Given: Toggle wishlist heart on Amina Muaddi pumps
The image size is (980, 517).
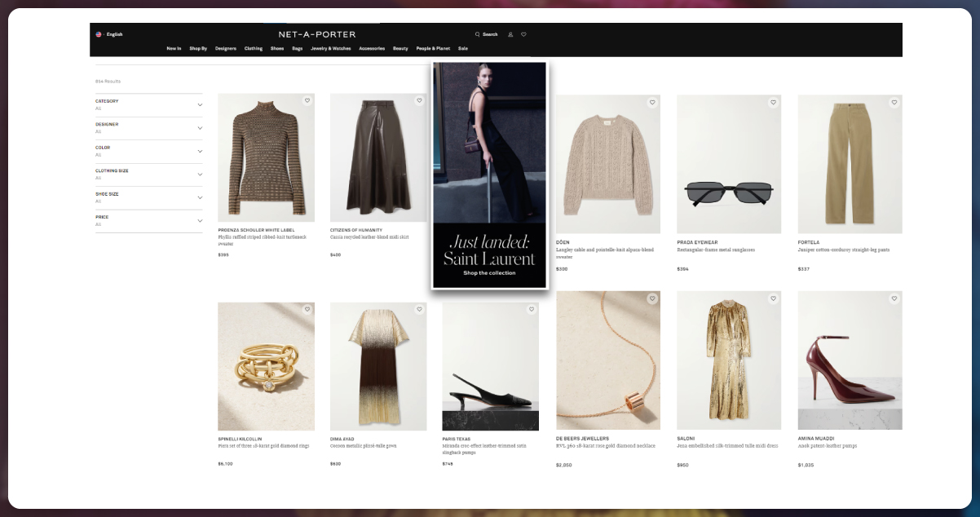Looking at the screenshot, I should click(894, 299).
